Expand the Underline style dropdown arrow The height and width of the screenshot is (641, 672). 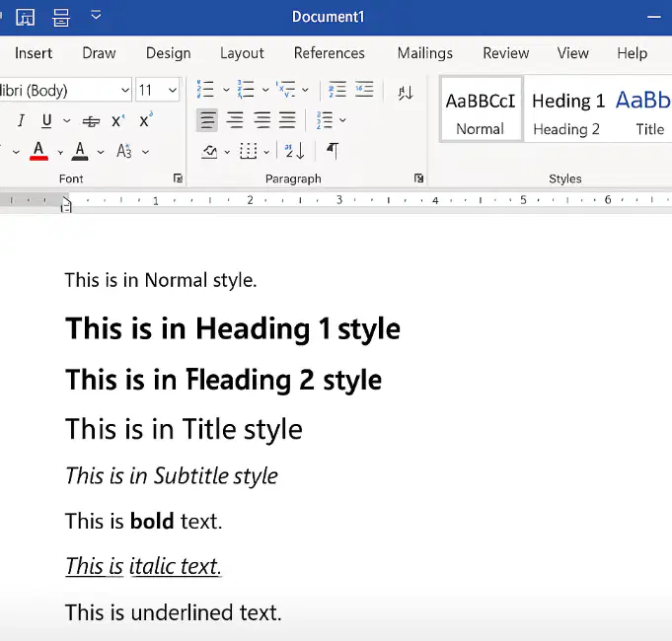[67, 120]
